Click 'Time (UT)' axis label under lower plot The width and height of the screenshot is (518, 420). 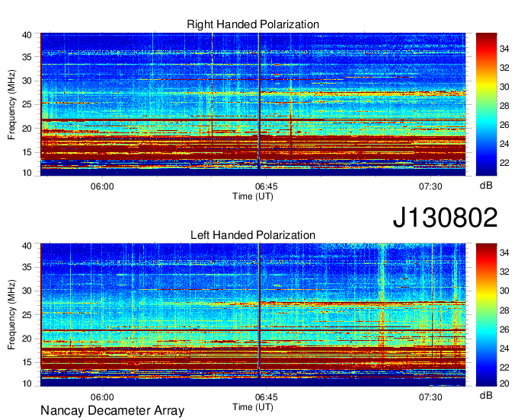[253, 407]
